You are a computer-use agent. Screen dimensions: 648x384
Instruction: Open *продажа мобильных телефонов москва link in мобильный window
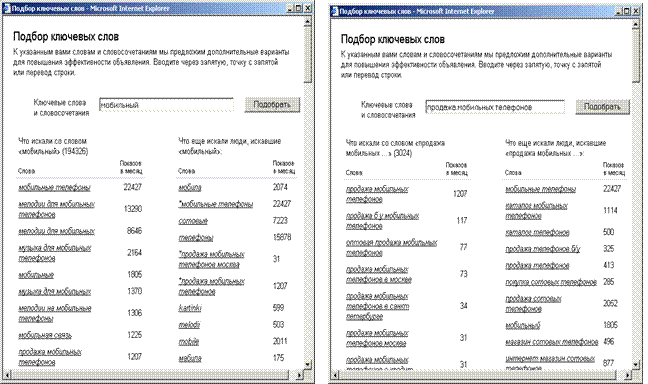[x=211, y=259]
